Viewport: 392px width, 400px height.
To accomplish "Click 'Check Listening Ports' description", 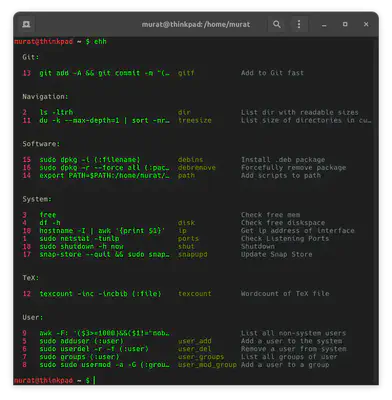I will [x=285, y=239].
